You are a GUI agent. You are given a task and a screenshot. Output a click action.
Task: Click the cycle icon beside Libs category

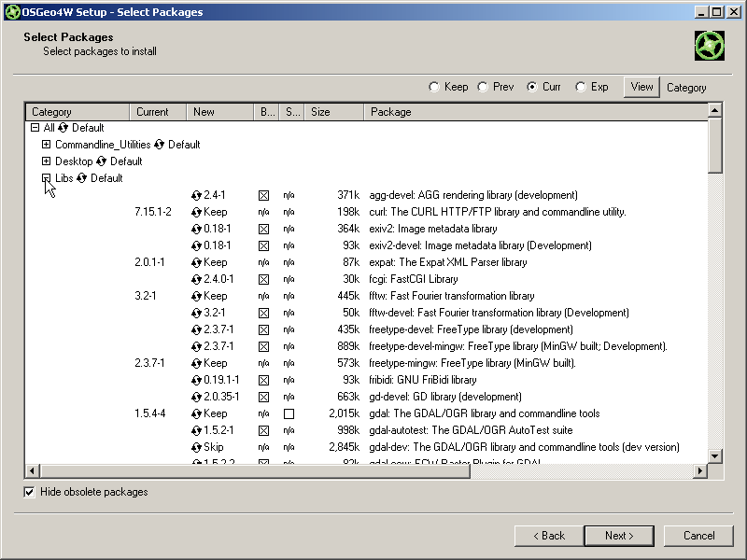pos(81,178)
